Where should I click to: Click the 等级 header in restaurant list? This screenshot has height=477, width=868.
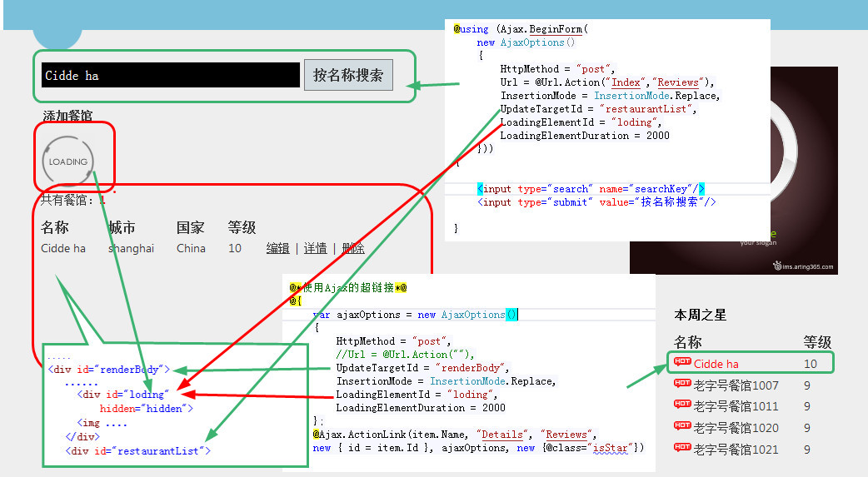click(242, 227)
